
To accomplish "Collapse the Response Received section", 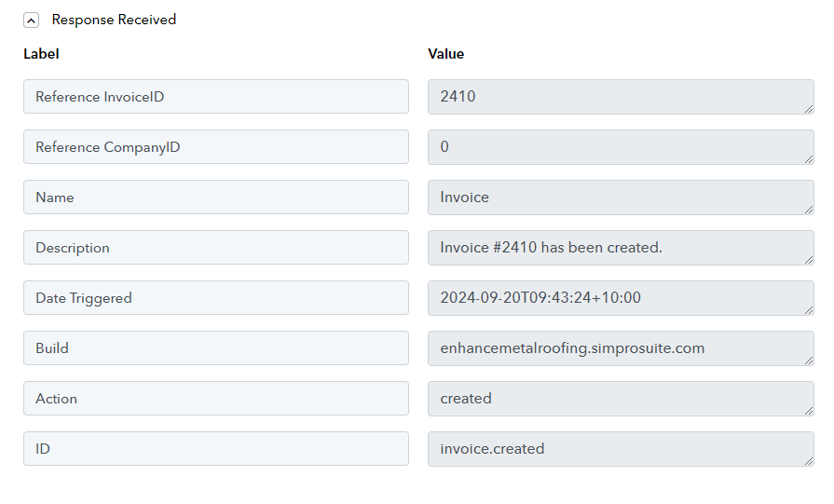I will [x=32, y=20].
